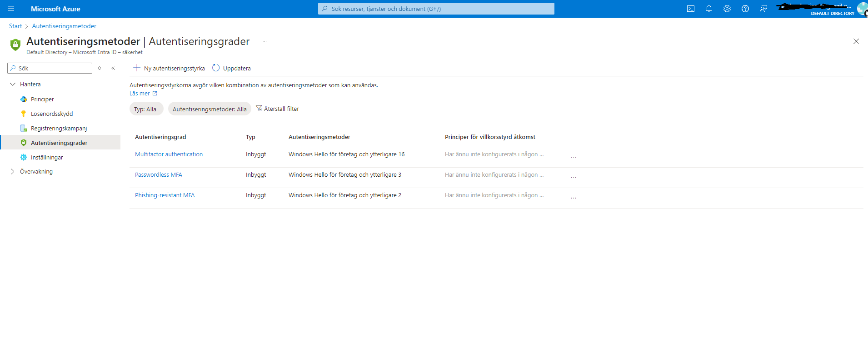This screenshot has height=343, width=868.
Task: Click the Principer icon in sidebar
Action: [24, 99]
